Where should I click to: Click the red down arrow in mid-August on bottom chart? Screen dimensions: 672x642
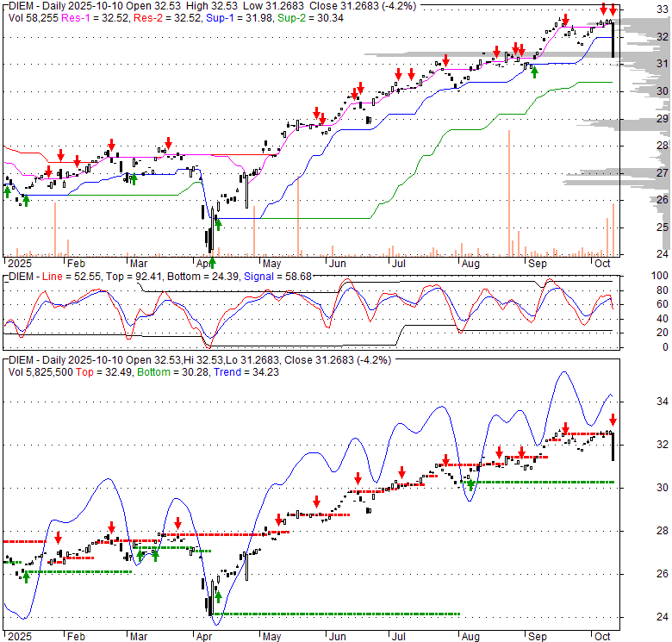pos(498,452)
